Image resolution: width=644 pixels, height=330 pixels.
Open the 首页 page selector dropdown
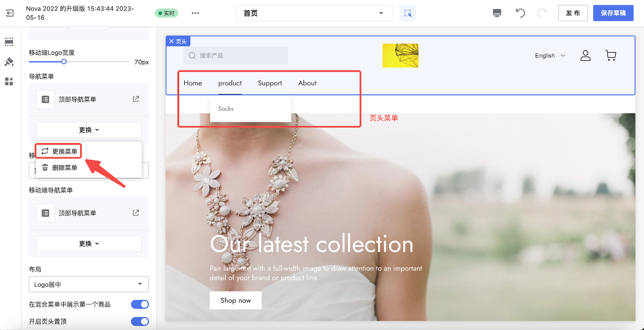[x=314, y=13]
